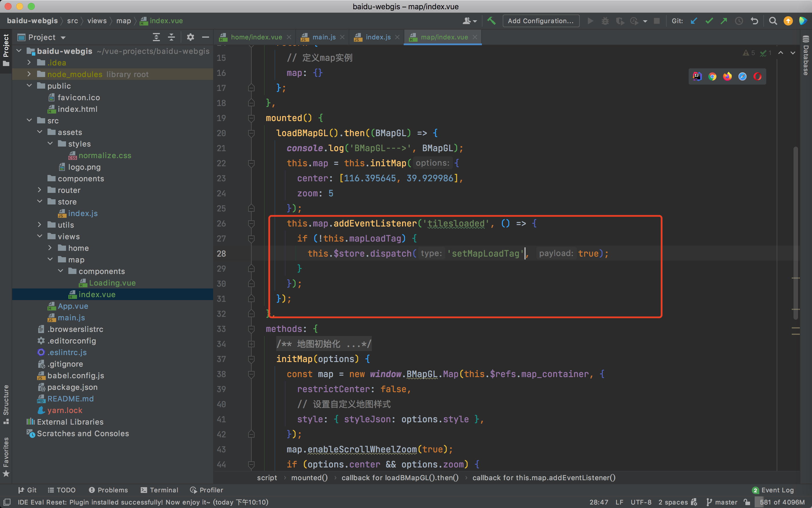Click Collapse All icon in Project panel
The width and height of the screenshot is (812, 508).
pyautogui.click(x=171, y=37)
